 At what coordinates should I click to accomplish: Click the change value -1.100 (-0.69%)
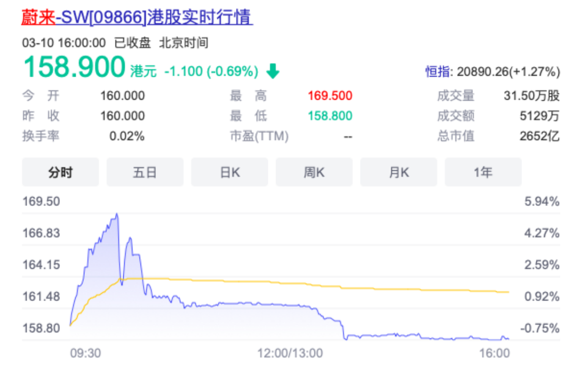(211, 71)
